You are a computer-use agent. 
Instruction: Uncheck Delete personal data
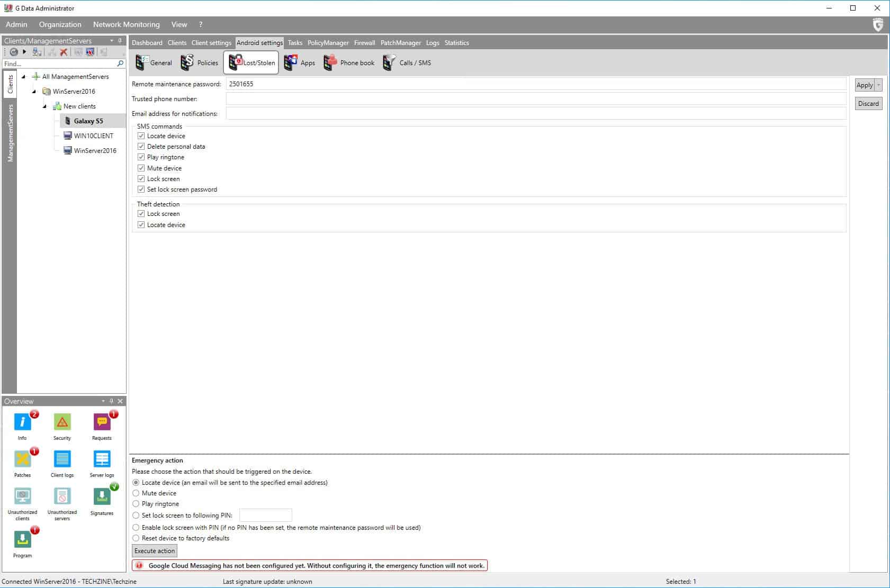point(141,147)
